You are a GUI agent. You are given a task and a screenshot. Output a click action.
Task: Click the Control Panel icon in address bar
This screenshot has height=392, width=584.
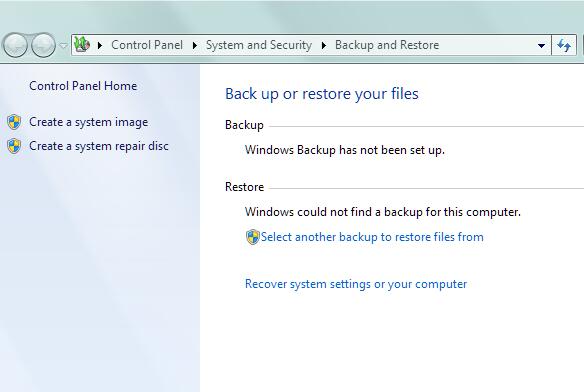point(82,45)
